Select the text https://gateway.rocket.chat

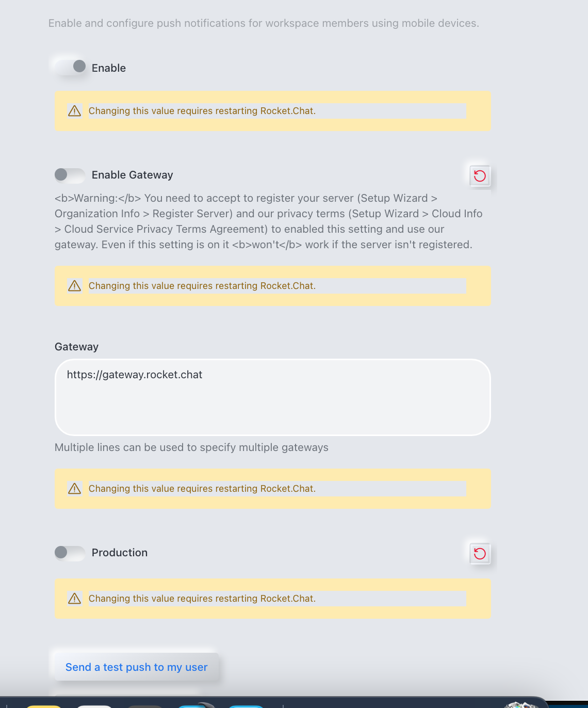point(135,375)
